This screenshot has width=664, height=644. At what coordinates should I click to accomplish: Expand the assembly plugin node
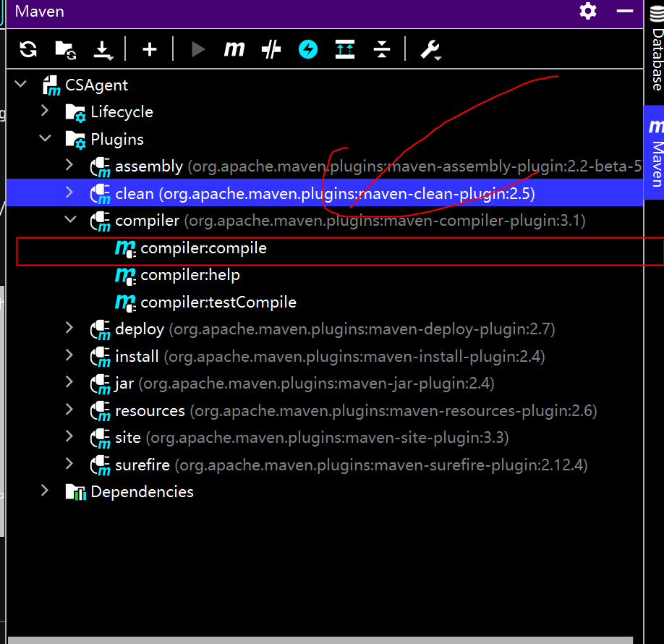pyautogui.click(x=69, y=165)
